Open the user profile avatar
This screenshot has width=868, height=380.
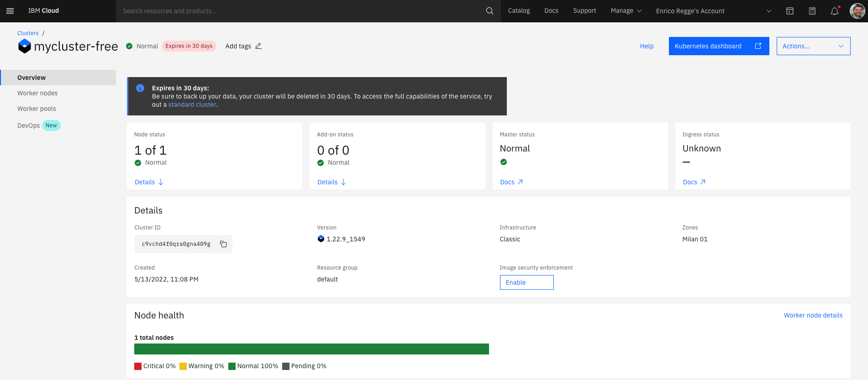pos(857,11)
